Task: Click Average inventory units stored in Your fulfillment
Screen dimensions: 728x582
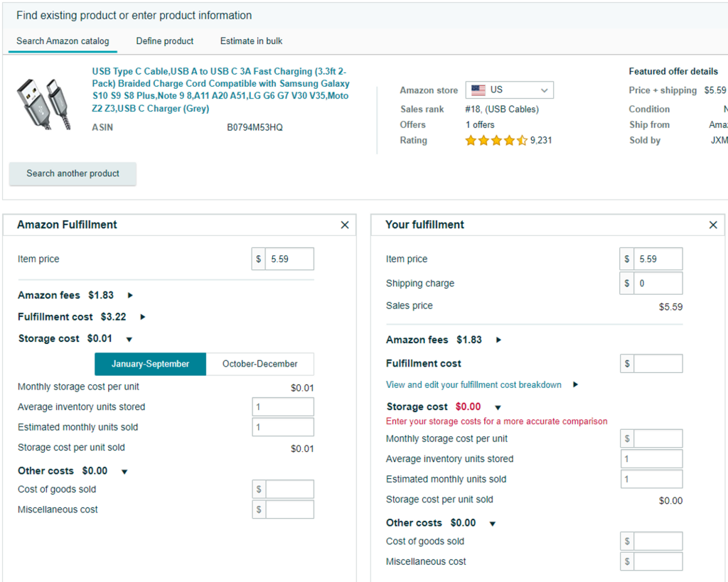Action: tap(651, 458)
